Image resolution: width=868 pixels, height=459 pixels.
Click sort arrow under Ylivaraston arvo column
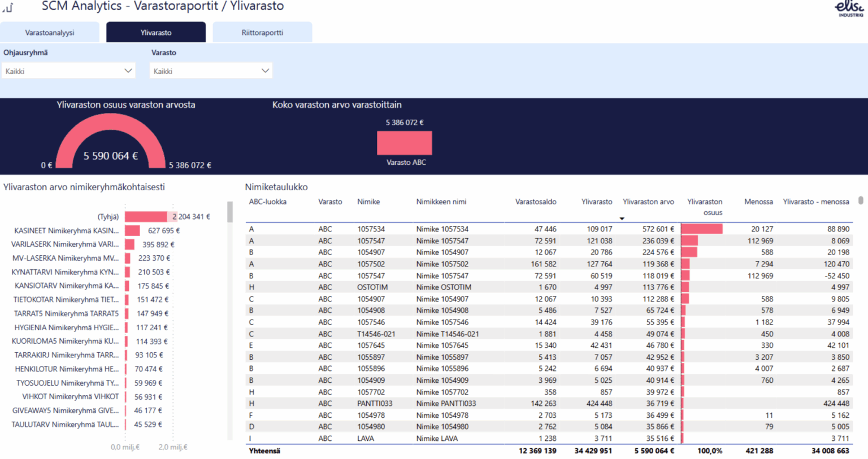click(622, 218)
